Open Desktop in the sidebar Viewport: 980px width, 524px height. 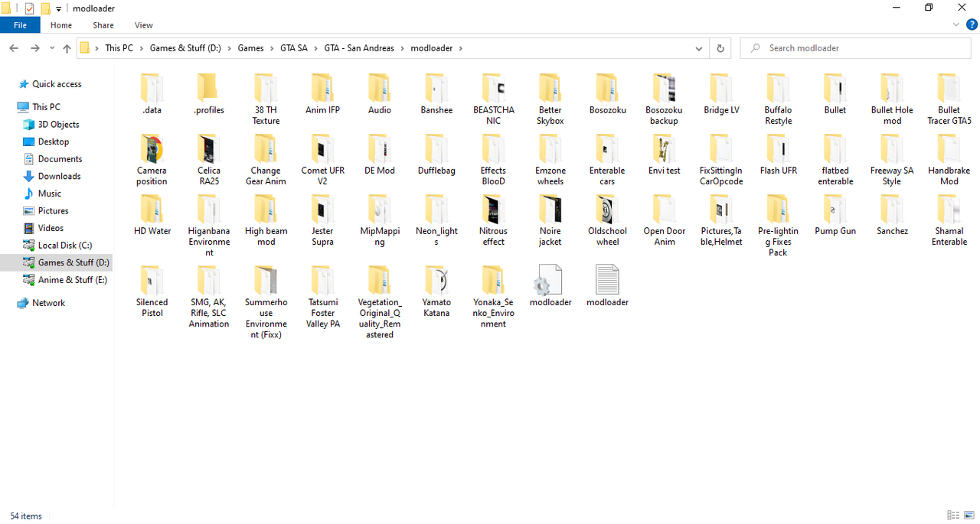click(54, 142)
